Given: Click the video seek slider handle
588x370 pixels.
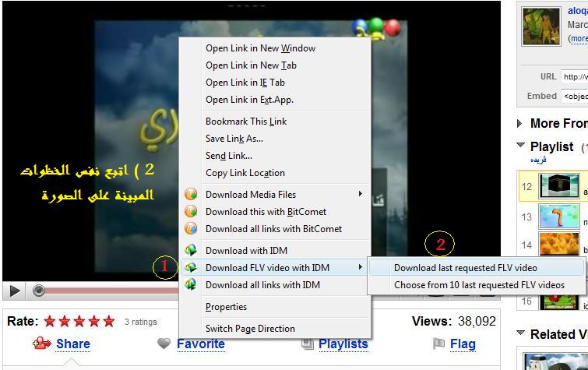Looking at the screenshot, I should (38, 291).
